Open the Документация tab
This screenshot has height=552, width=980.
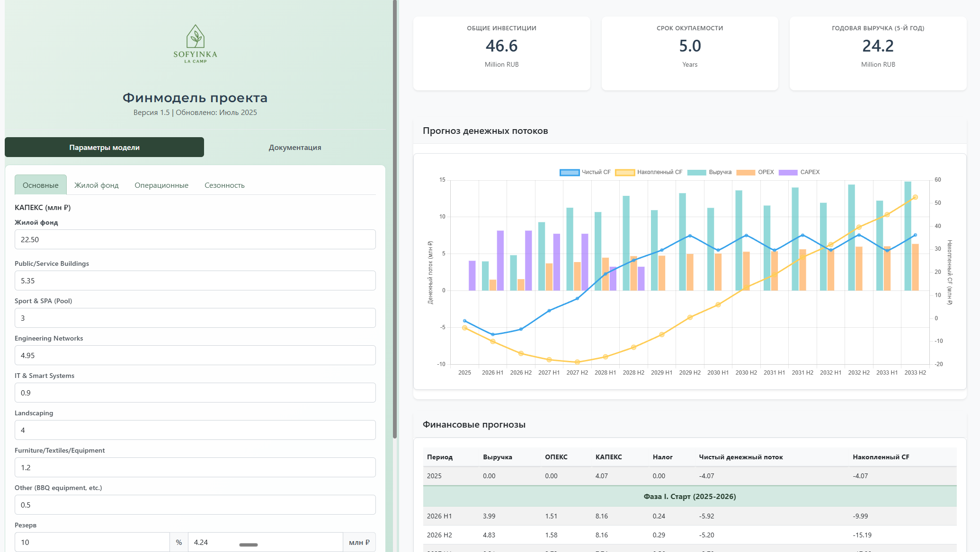coord(294,147)
